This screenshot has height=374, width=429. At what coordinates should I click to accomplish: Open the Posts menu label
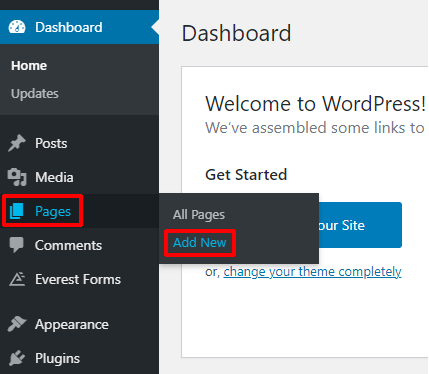click(51, 143)
